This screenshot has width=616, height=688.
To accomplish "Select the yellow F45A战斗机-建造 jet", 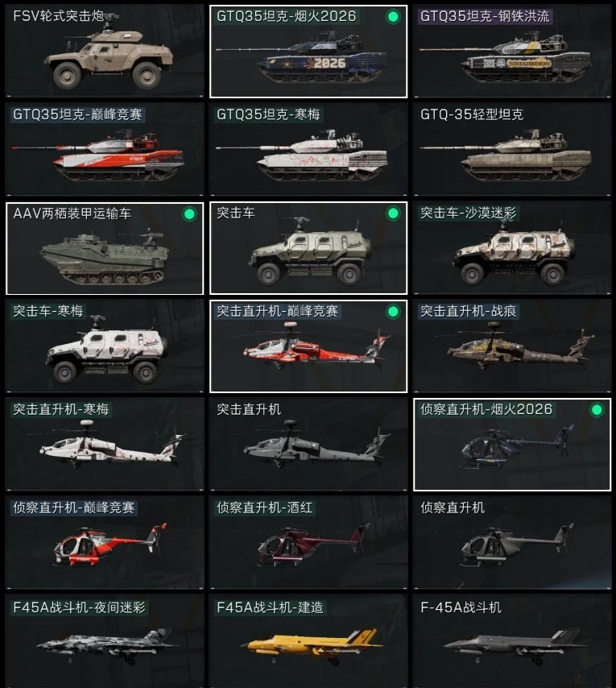I will [308, 641].
